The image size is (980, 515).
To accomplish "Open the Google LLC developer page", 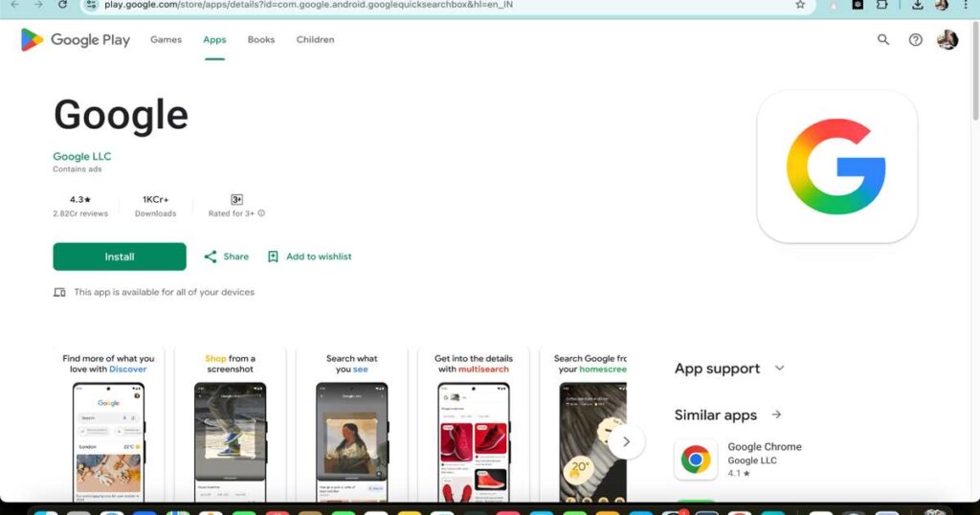I will pos(82,156).
